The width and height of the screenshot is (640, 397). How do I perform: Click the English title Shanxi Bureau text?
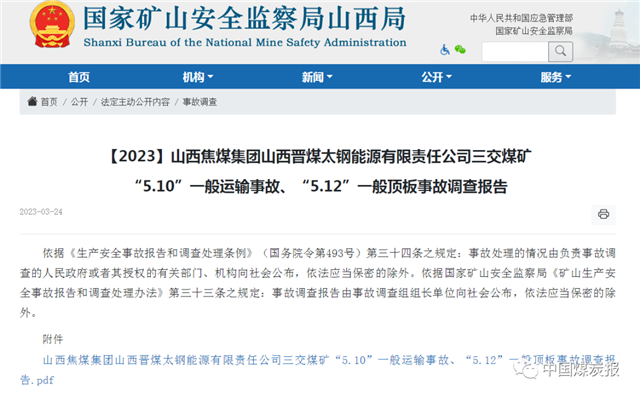245,42
